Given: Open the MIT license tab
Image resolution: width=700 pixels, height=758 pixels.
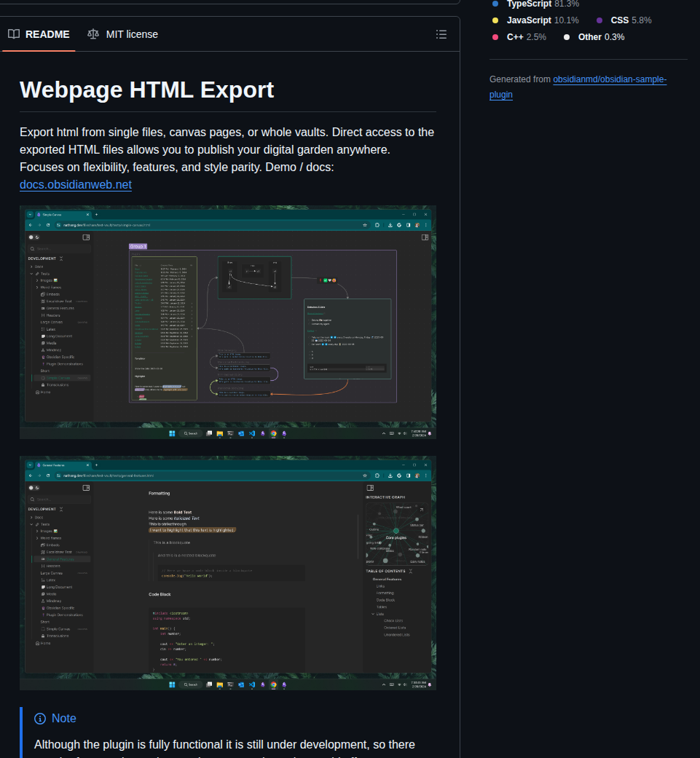Looking at the screenshot, I should pos(123,34).
